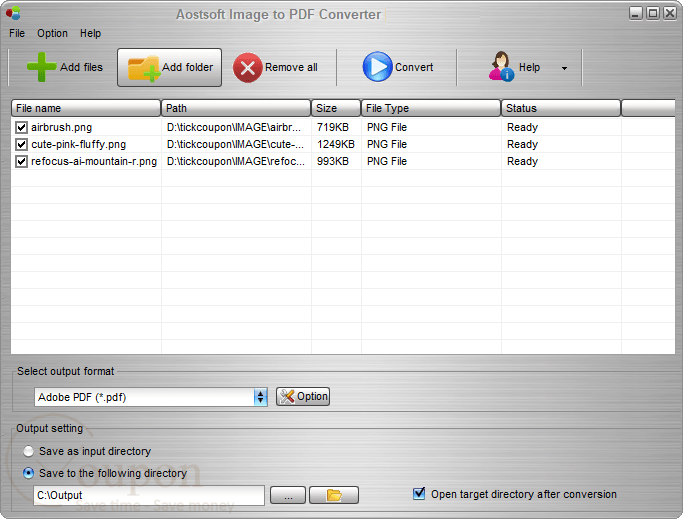Select Save as input directory radio
Screen dimensions: 683x519
click(28, 451)
